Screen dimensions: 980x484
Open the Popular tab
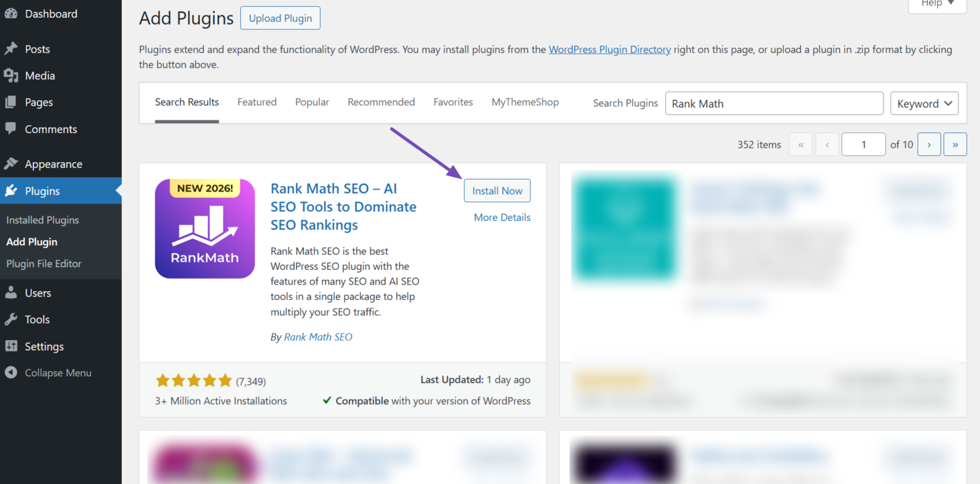coord(312,102)
